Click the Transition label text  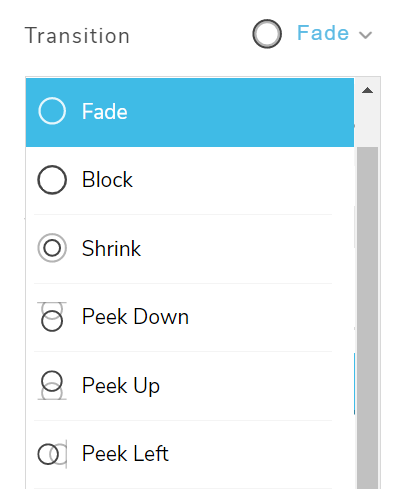[77, 36]
